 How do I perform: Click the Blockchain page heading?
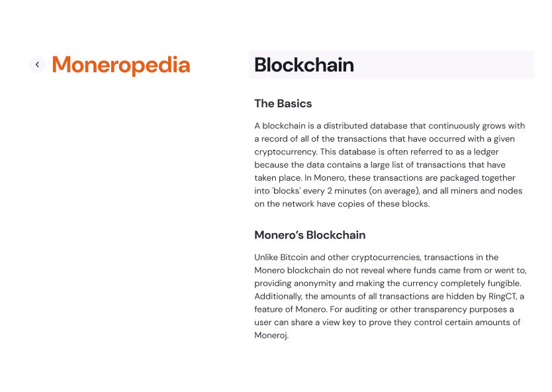click(x=304, y=65)
